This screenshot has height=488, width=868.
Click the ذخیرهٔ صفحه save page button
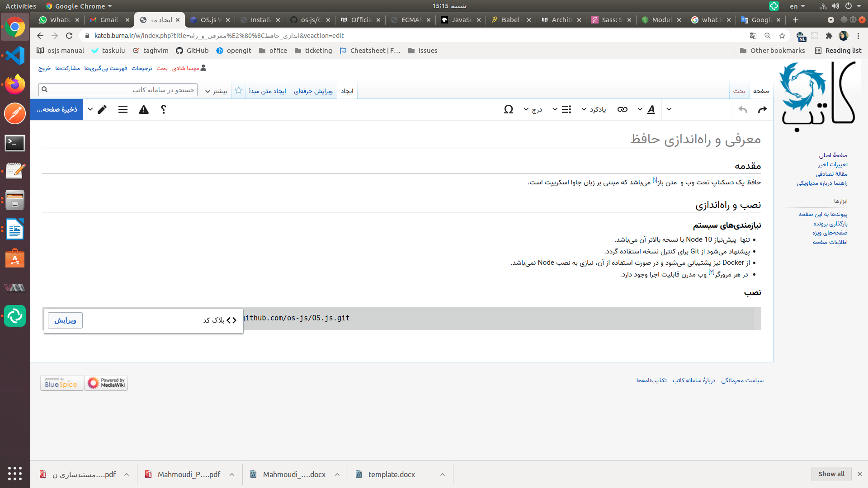57,109
